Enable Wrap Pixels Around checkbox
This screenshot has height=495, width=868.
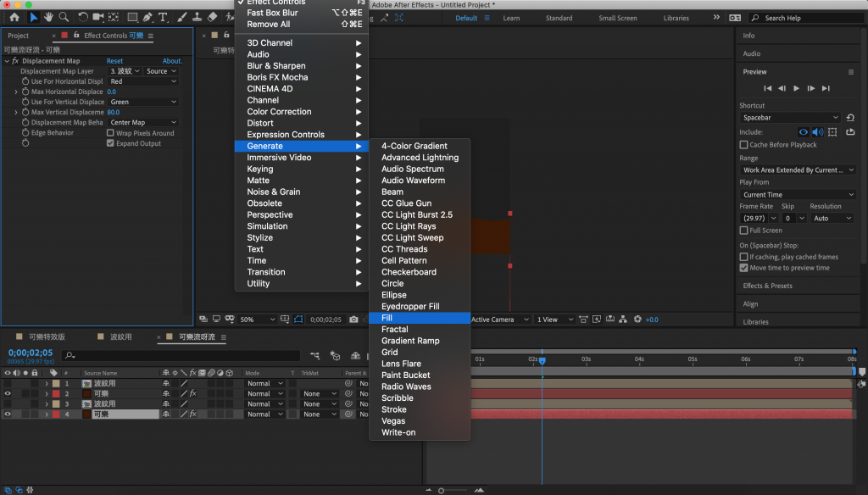(110, 133)
